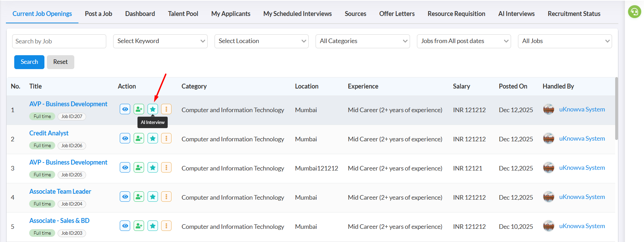This screenshot has height=242, width=644.
Task: Open more options for Associate - Sales & BD
Action: (166, 226)
